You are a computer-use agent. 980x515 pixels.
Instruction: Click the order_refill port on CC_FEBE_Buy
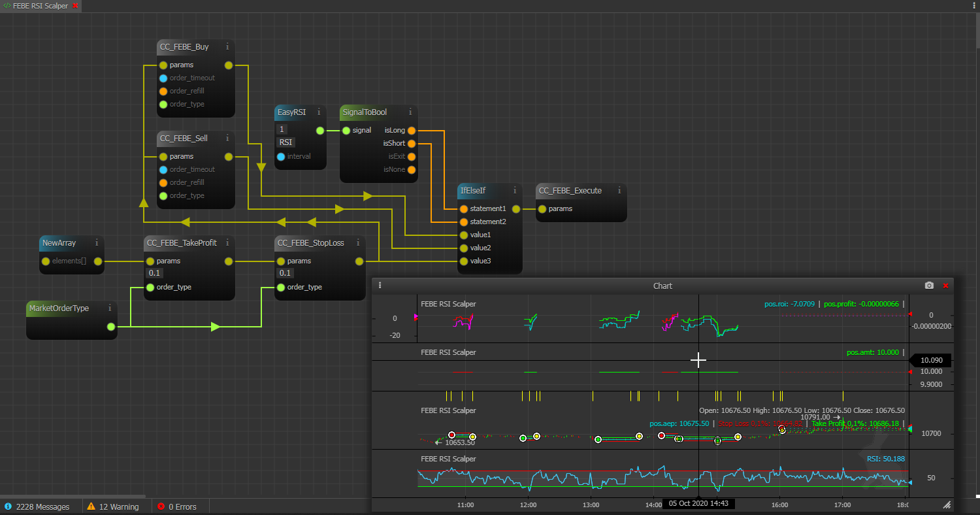point(163,91)
